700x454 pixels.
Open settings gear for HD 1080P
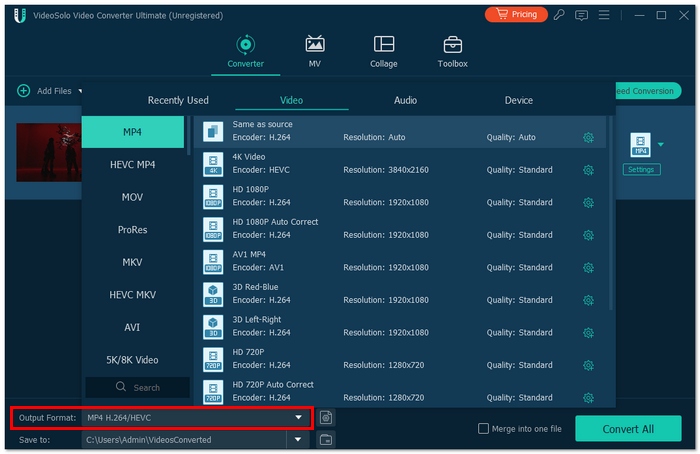click(x=588, y=203)
